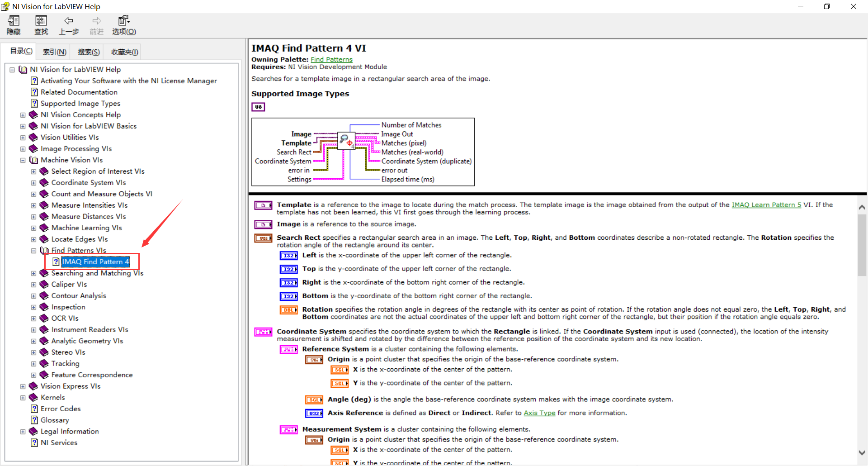Screen dimensions: 868x466
Task: Click the Machine Vision VIs open book icon
Action: 33,160
